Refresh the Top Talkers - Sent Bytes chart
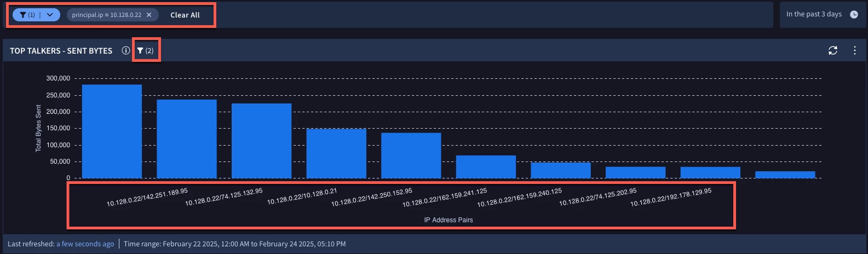Image resolution: width=868 pixels, height=254 pixels. pos(833,50)
